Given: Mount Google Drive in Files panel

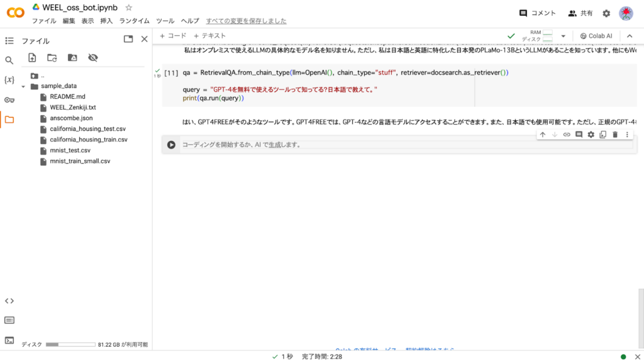Looking at the screenshot, I should point(72,58).
